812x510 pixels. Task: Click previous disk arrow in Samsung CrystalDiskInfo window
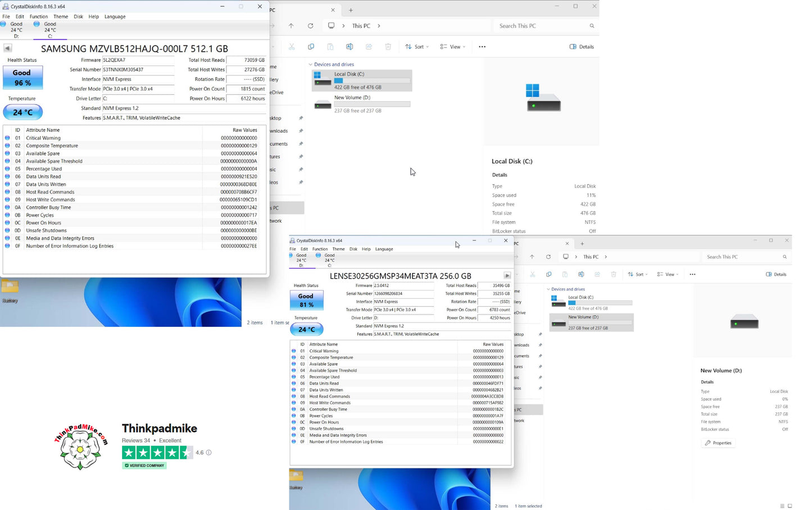coord(7,48)
